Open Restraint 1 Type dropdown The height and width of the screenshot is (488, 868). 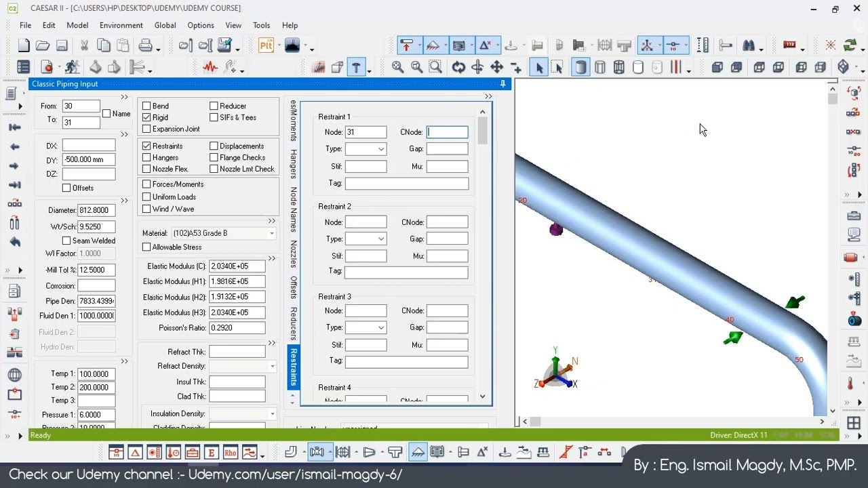pyautogui.click(x=381, y=149)
